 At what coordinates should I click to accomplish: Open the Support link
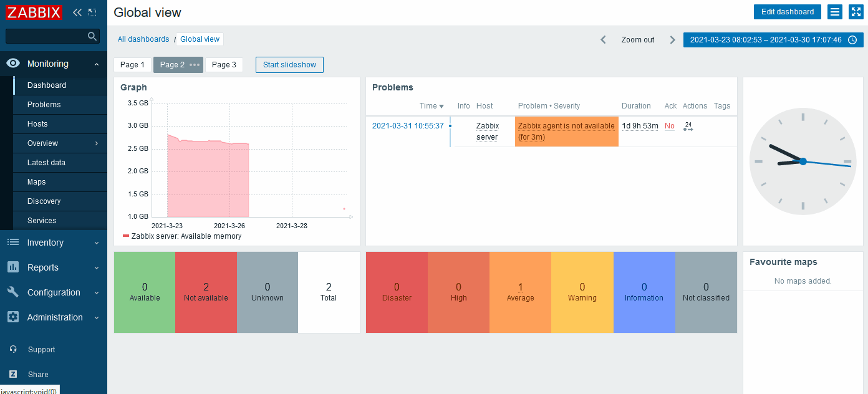[41, 350]
